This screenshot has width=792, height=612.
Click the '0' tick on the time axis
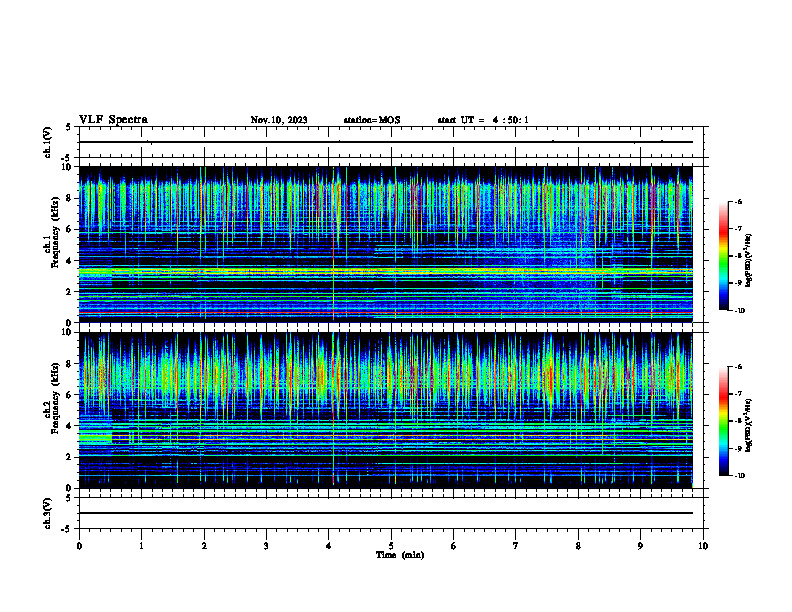[79, 546]
